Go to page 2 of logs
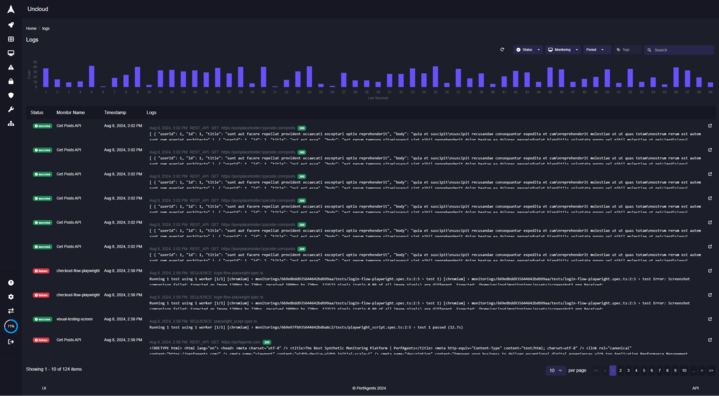The width and height of the screenshot is (719, 396). (620, 370)
